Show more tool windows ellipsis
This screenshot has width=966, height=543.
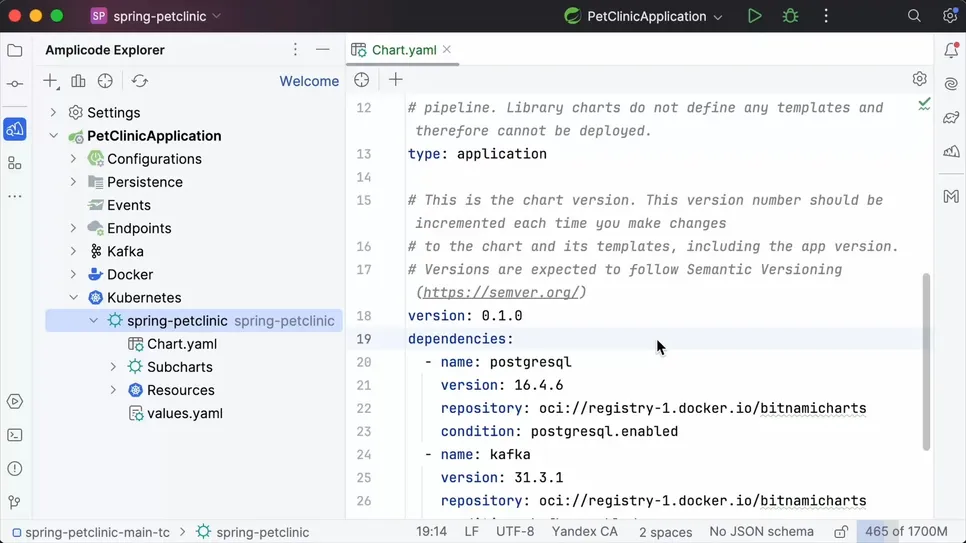[15, 197]
